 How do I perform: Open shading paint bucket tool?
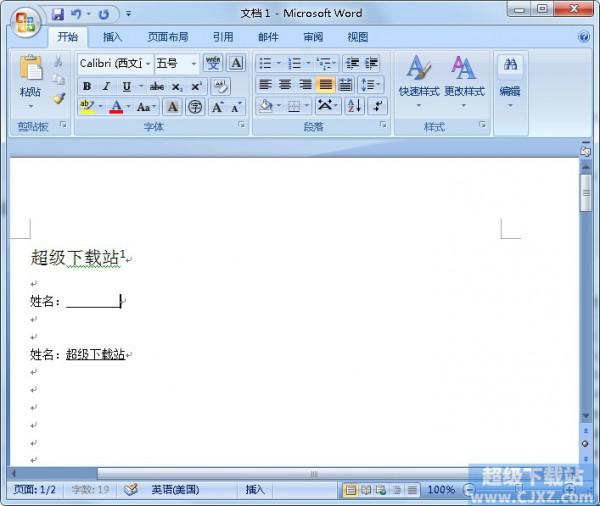(x=265, y=106)
